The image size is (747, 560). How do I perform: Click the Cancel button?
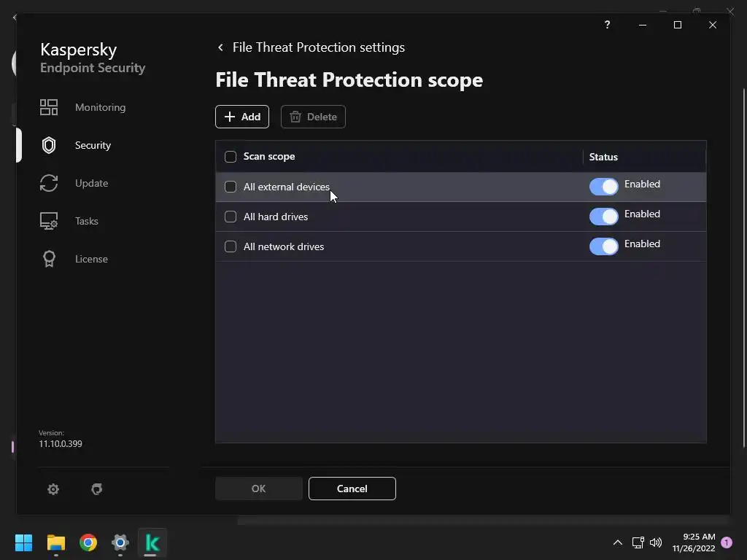(x=352, y=489)
